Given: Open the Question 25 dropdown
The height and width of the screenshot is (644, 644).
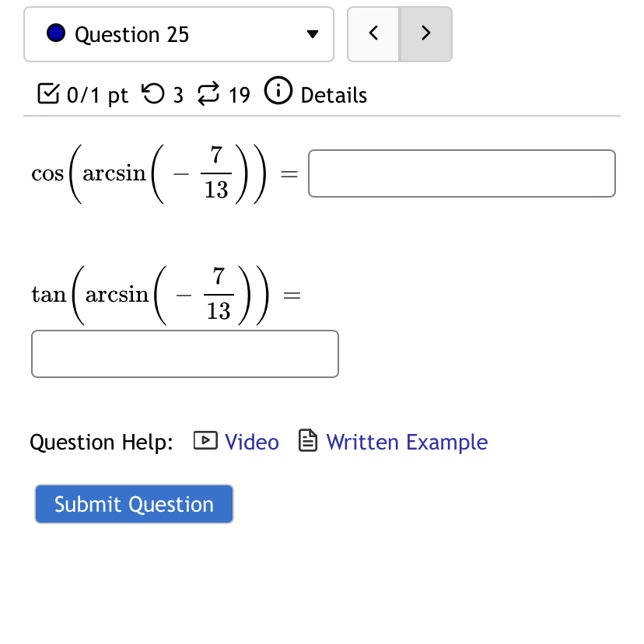Looking at the screenshot, I should pyautogui.click(x=179, y=33).
